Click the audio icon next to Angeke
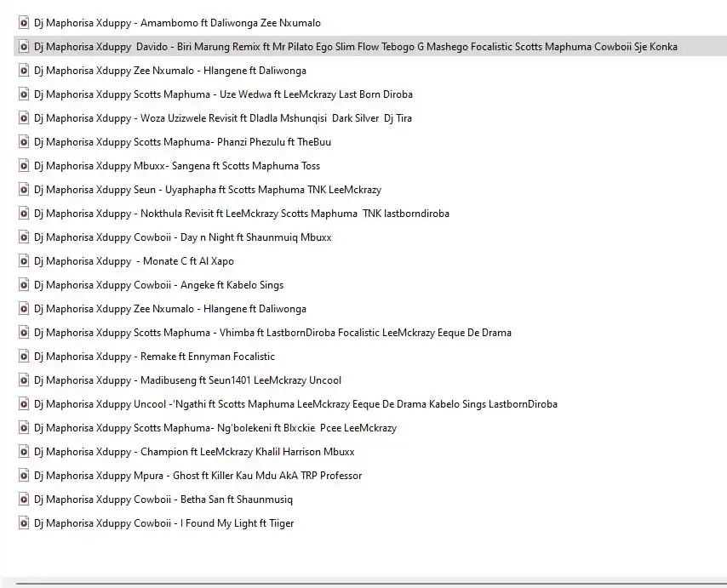Image resolution: width=727 pixels, height=588 pixels. pos(24,284)
